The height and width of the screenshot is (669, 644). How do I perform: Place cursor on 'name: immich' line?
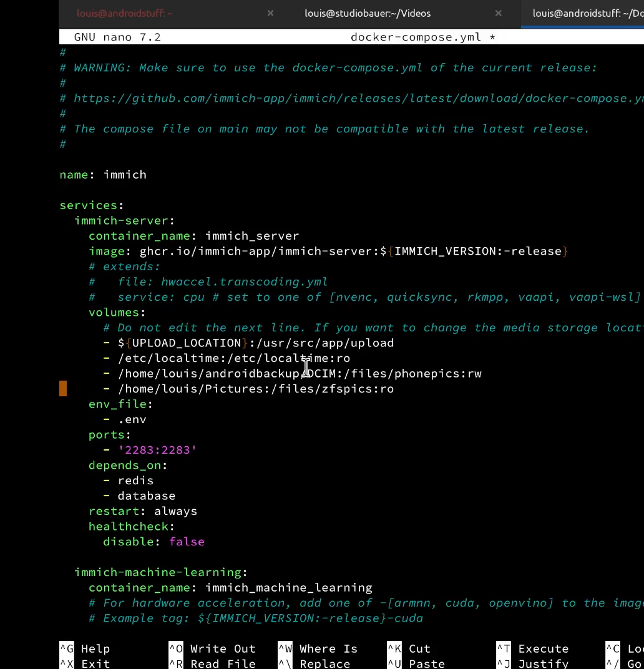pos(103,175)
